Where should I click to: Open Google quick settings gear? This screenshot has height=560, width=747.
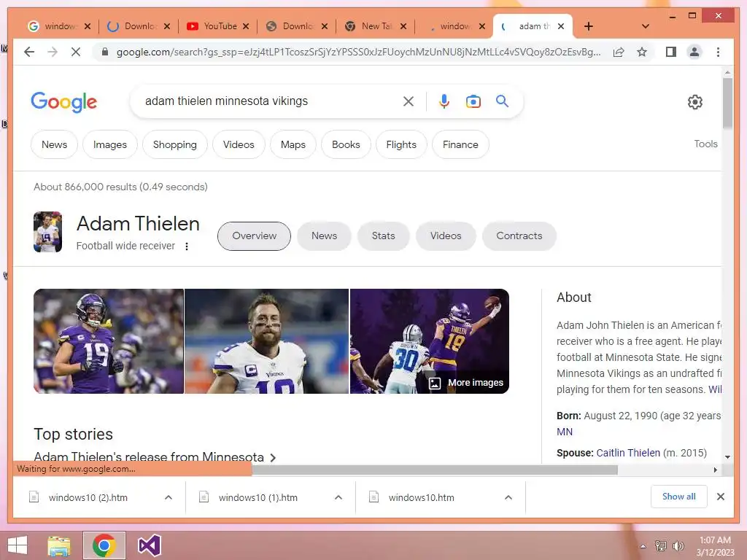(695, 101)
